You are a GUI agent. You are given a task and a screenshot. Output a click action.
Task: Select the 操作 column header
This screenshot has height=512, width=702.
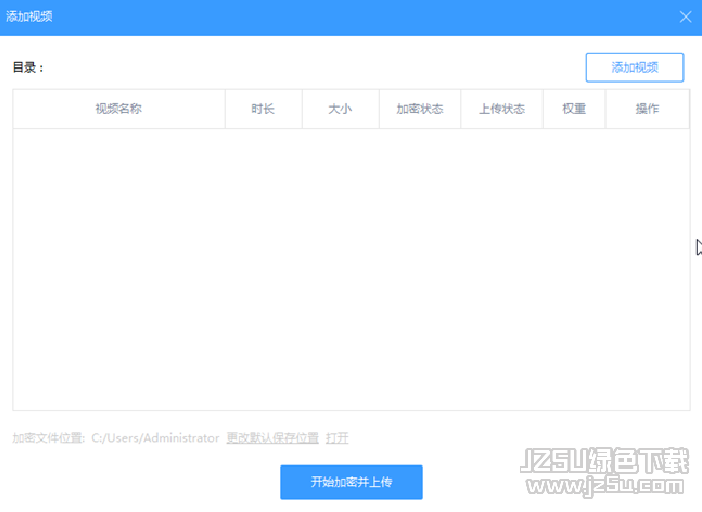(647, 109)
